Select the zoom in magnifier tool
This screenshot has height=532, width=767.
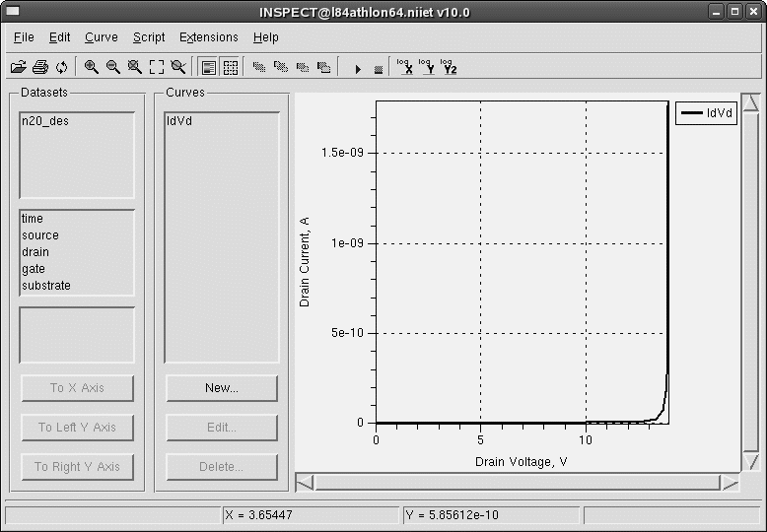tap(92, 67)
